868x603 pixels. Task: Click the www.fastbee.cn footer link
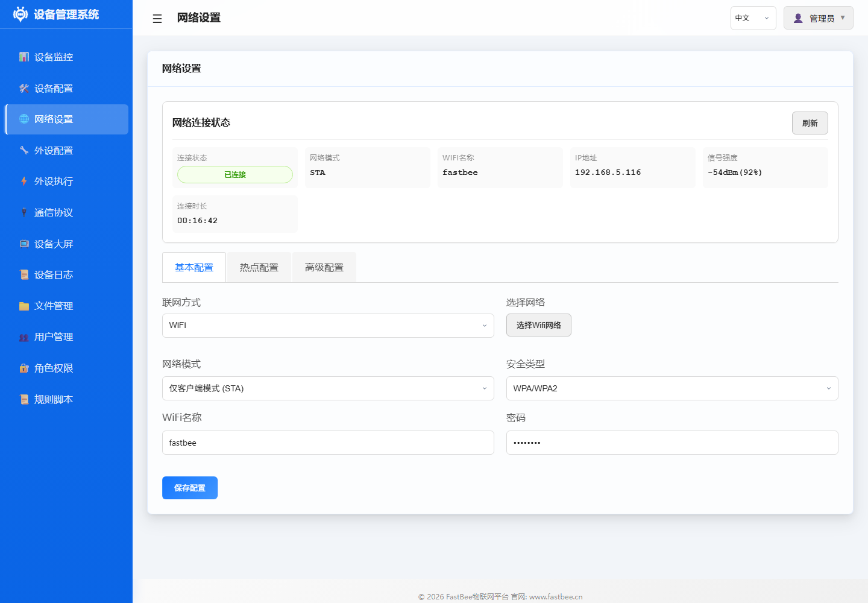click(x=556, y=596)
